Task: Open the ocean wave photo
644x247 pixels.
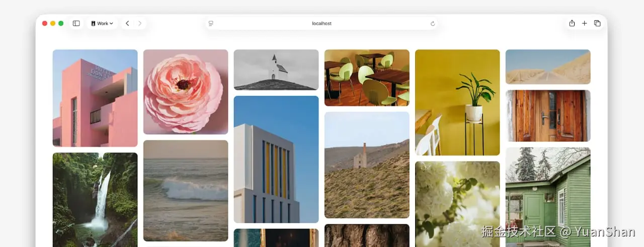Action: tap(186, 191)
